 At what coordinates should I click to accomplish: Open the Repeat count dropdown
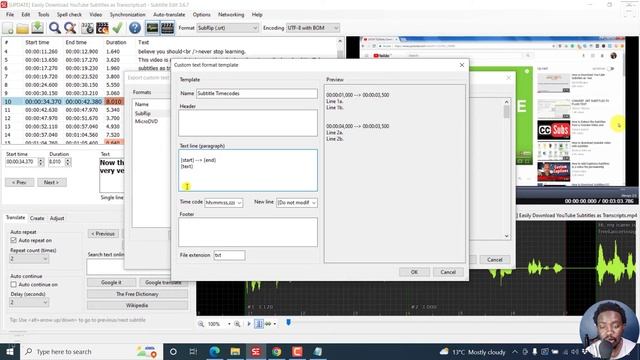29,259
